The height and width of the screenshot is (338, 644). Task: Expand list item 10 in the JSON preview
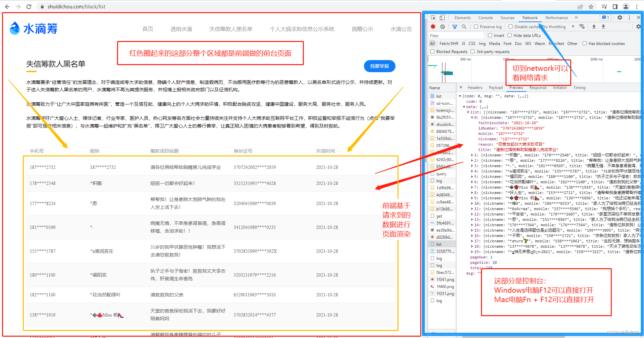click(472, 203)
